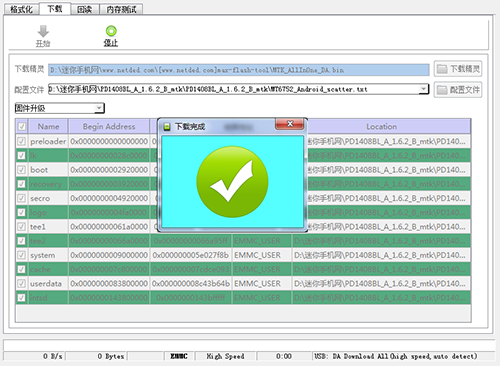Select the preloader name cell

click(x=48, y=141)
